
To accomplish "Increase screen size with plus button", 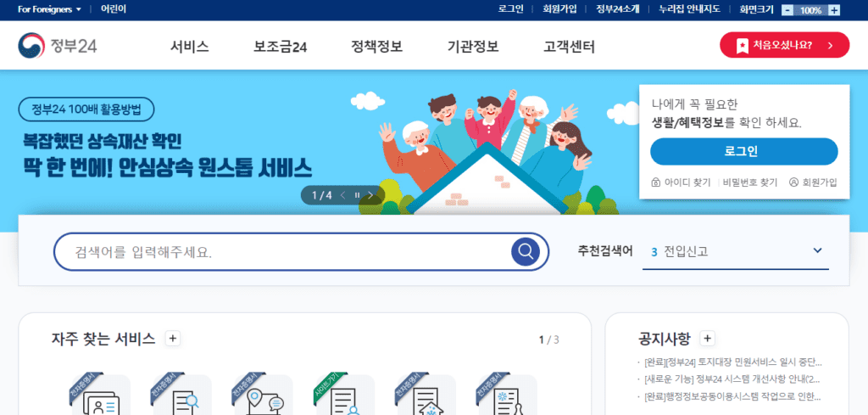I will (834, 10).
